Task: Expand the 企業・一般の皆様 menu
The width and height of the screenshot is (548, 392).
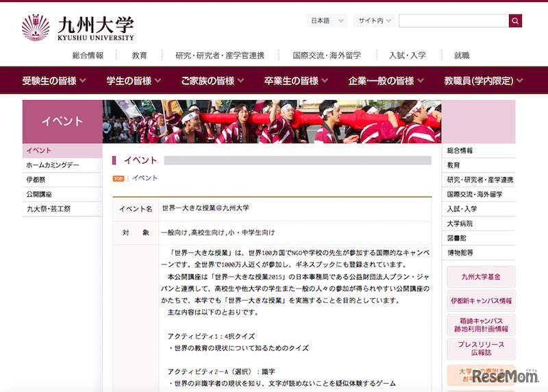Action: (386, 81)
